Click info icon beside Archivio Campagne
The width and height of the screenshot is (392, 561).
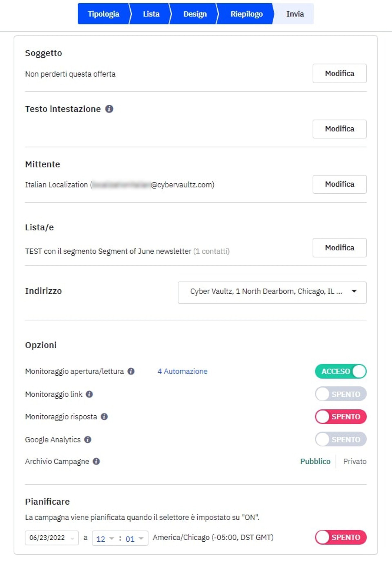(96, 461)
